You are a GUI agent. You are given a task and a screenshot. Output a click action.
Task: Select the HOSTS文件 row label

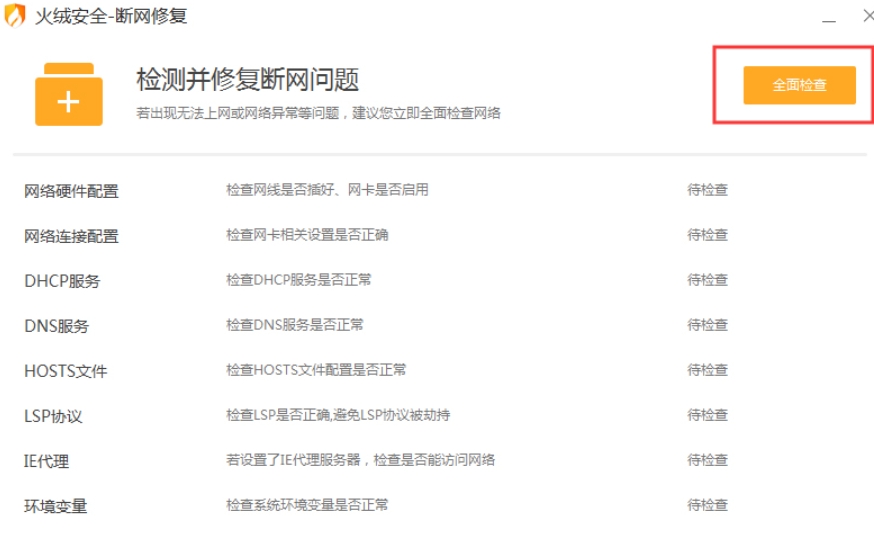click(66, 371)
